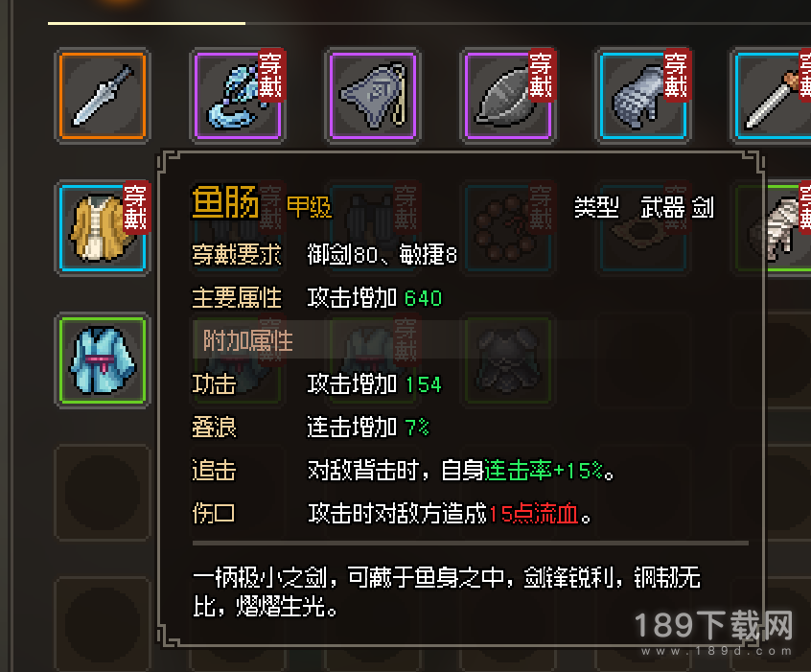Click the 附加属性 section header
Screen dimensions: 811x672
coord(247,340)
